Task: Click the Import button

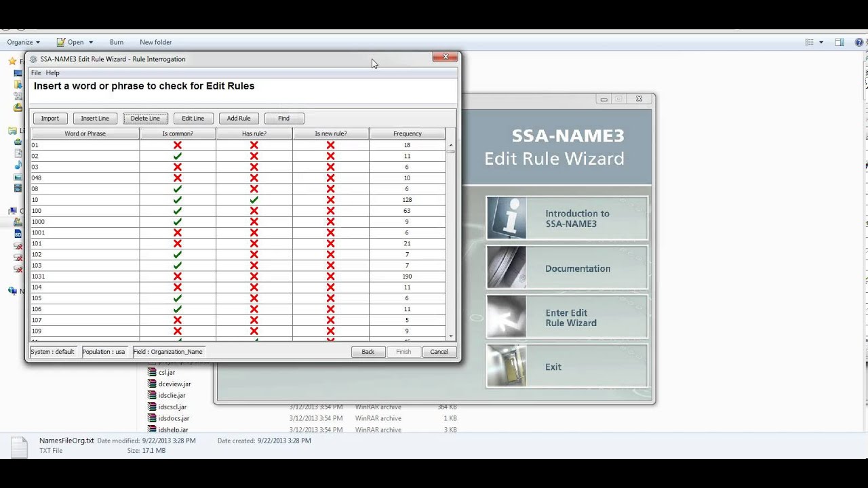Action: click(50, 118)
